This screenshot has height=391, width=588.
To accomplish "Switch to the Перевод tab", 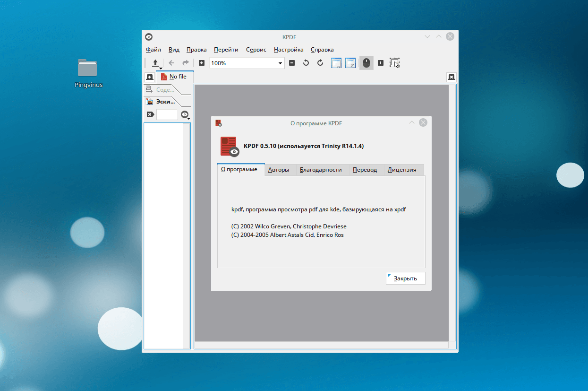I will [365, 170].
